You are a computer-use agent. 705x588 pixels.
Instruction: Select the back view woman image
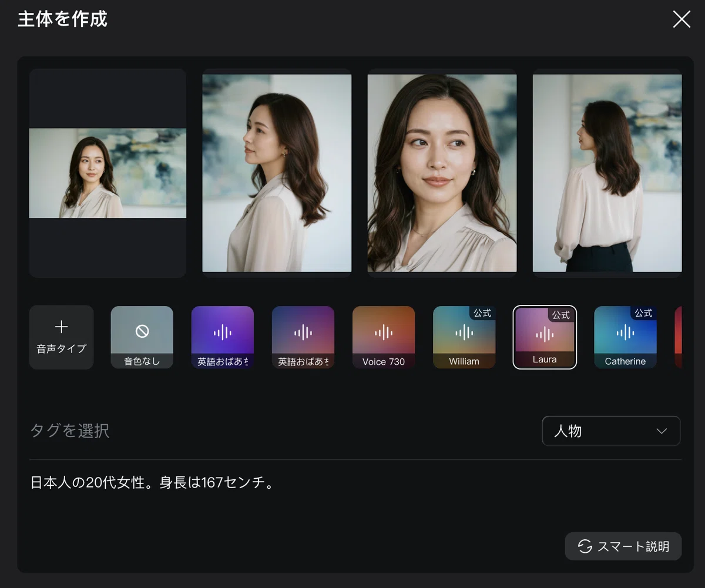coord(607,173)
